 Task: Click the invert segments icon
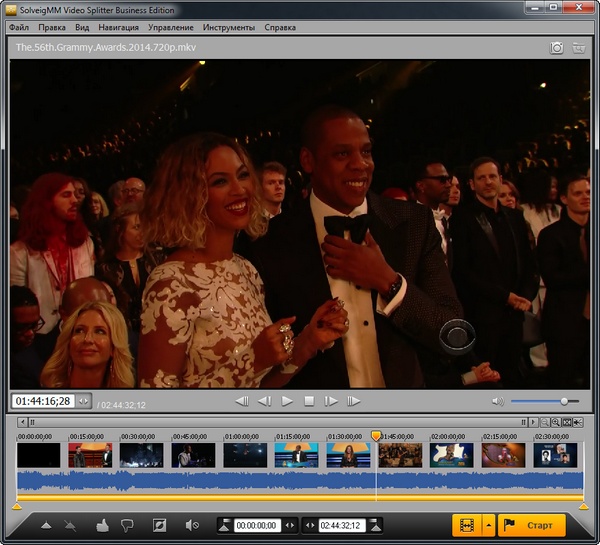point(159,525)
